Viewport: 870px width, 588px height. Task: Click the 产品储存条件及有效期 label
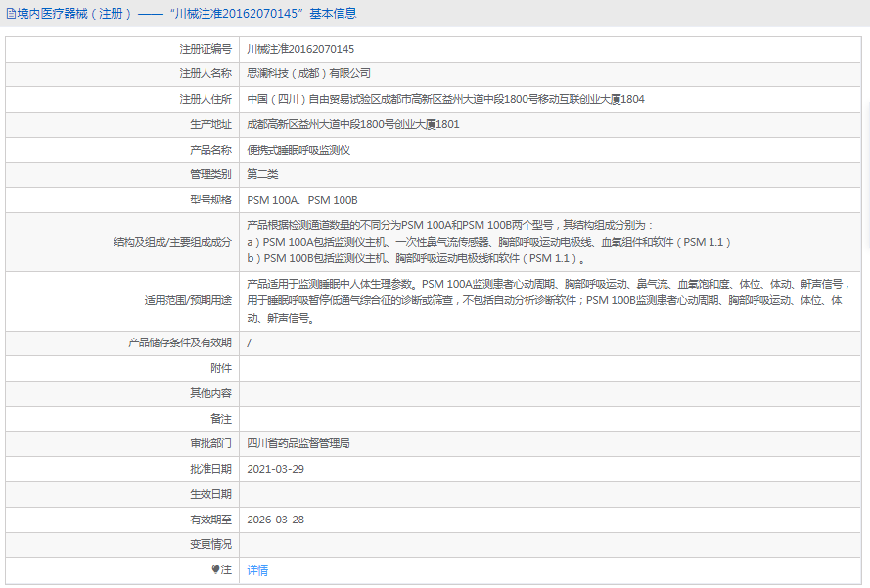coord(180,342)
